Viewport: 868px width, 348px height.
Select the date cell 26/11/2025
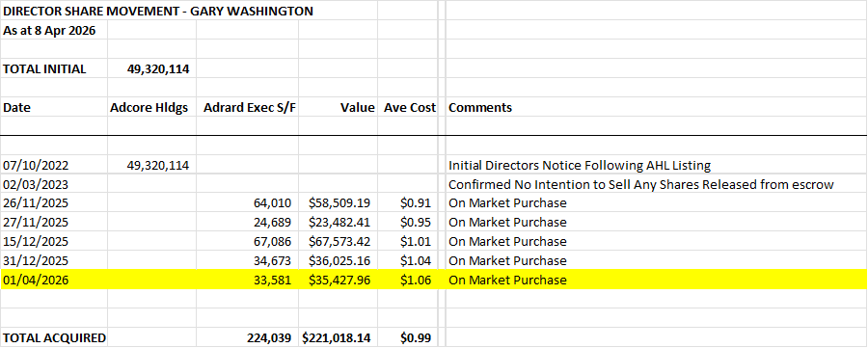tap(36, 203)
